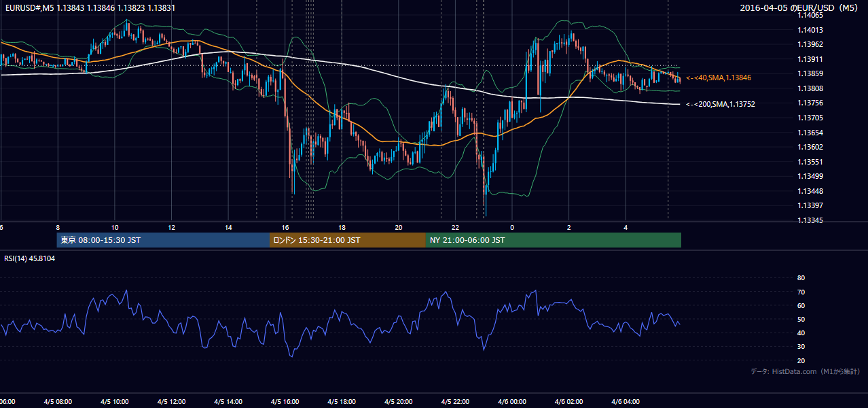868x408 pixels.
Task: Click price axis value 1.13499
Action: click(811, 176)
